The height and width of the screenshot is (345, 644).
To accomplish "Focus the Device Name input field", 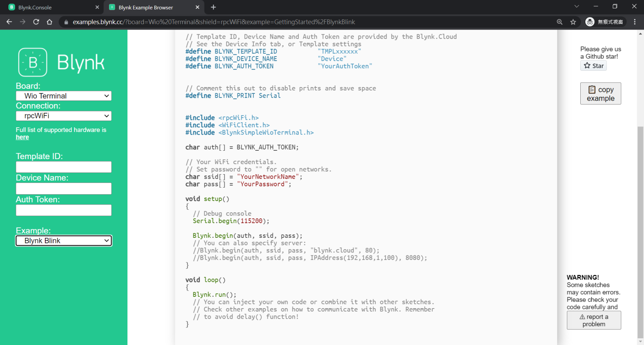I will pyautogui.click(x=64, y=189).
